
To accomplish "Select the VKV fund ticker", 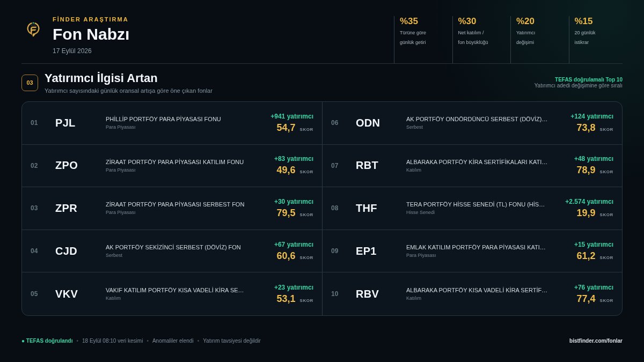I will (x=67, y=294).
